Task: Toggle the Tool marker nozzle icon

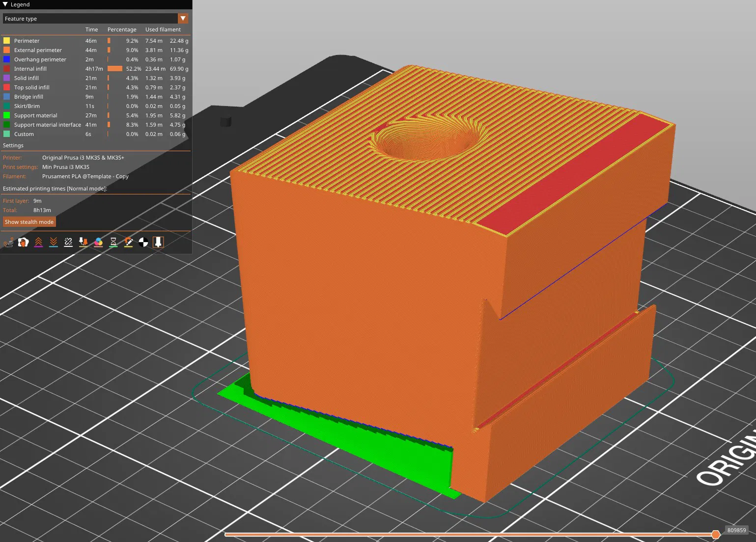Action: [158, 242]
